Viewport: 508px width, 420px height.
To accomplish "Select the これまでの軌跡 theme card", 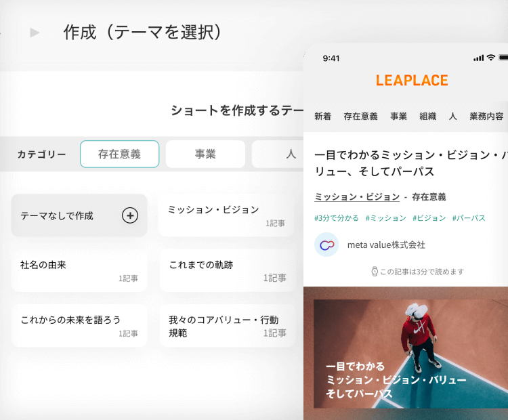I will click(226, 270).
